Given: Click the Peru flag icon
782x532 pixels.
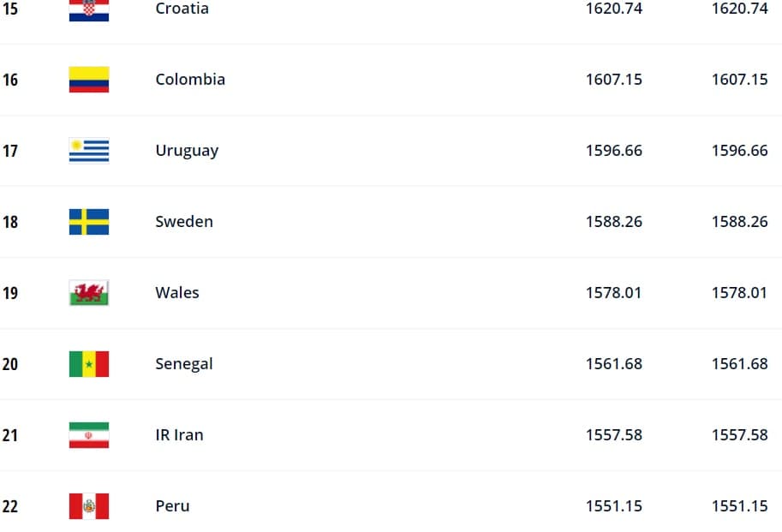Looking at the screenshot, I should 89,506.
